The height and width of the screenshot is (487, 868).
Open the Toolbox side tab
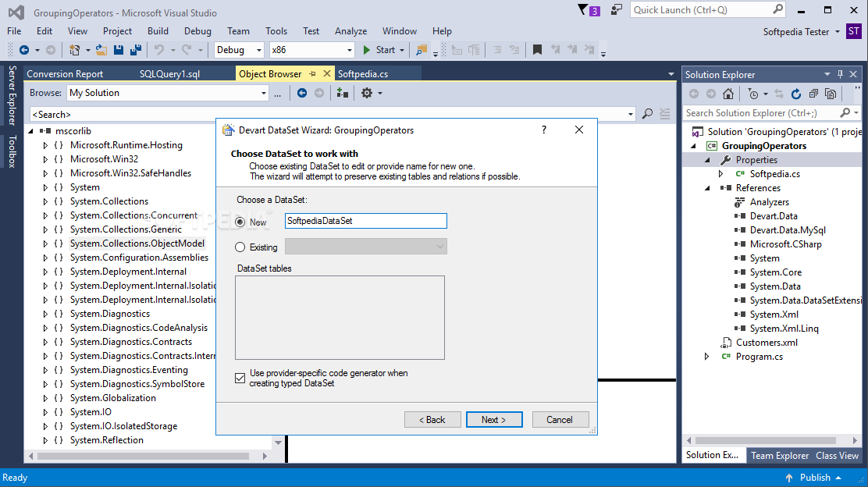click(12, 152)
